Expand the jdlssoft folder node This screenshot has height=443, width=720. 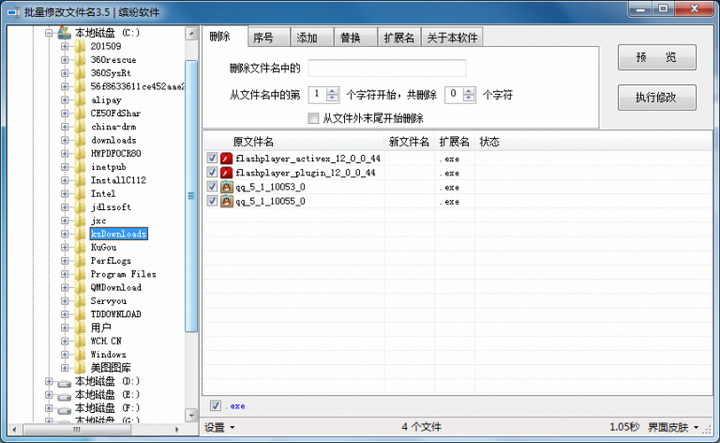(x=65, y=207)
